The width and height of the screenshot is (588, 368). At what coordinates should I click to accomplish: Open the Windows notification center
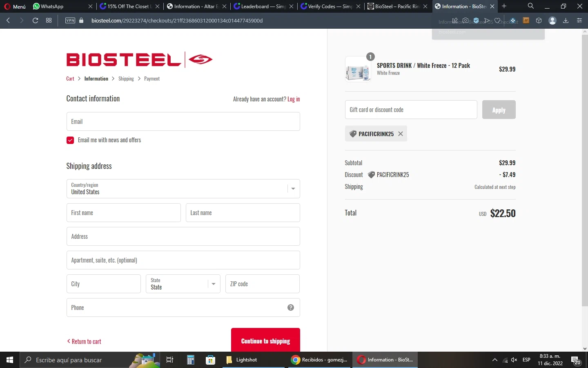tap(576, 360)
